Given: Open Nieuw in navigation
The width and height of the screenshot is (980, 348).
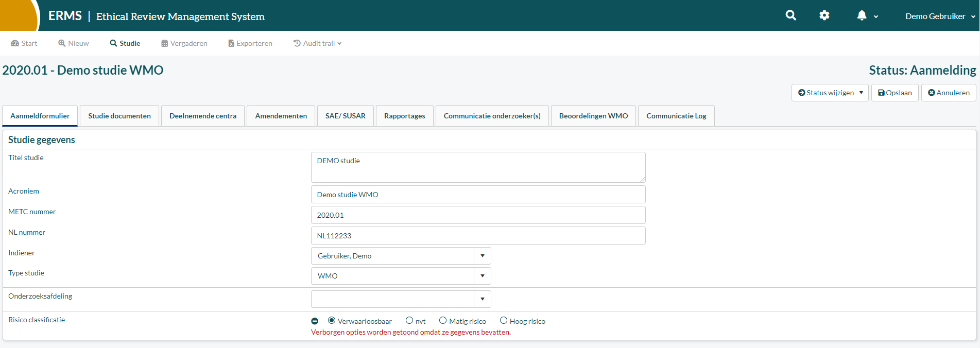Looking at the screenshot, I should 74,43.
